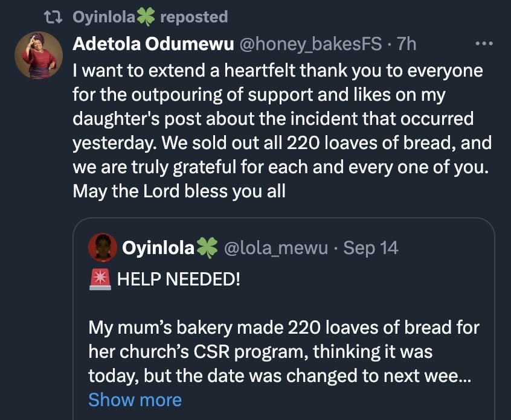Click the clover emoji beside 'Oyinlola reposted'
This screenshot has height=420, width=511.
146,17
